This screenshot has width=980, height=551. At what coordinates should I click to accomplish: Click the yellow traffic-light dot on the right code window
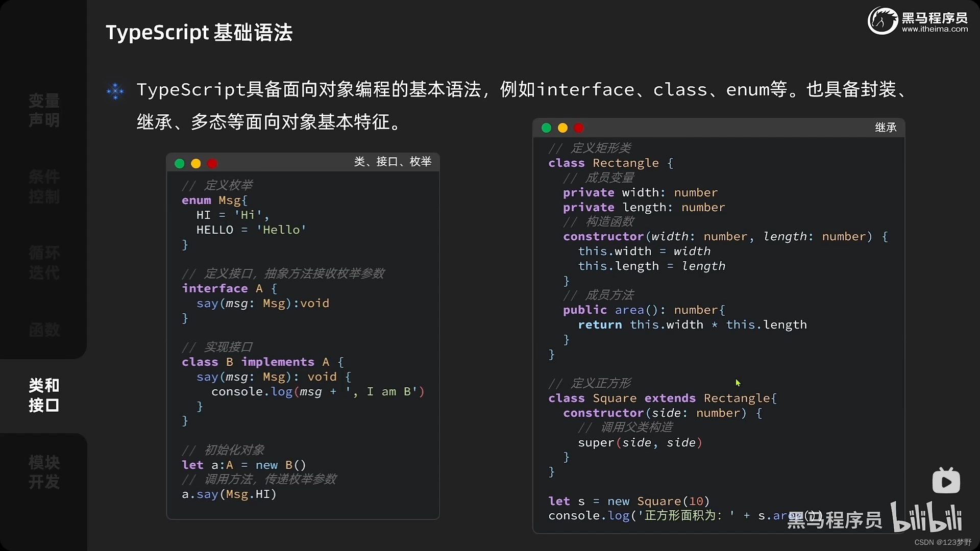562,128
